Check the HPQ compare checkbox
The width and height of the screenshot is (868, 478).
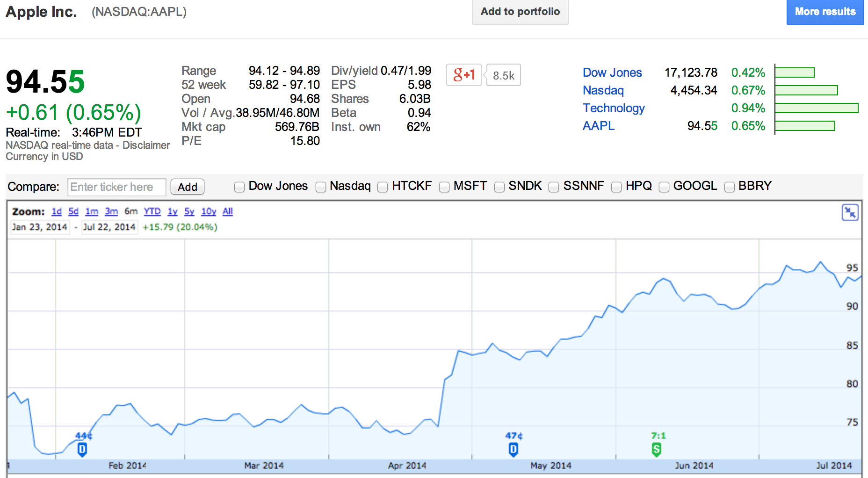click(x=616, y=187)
